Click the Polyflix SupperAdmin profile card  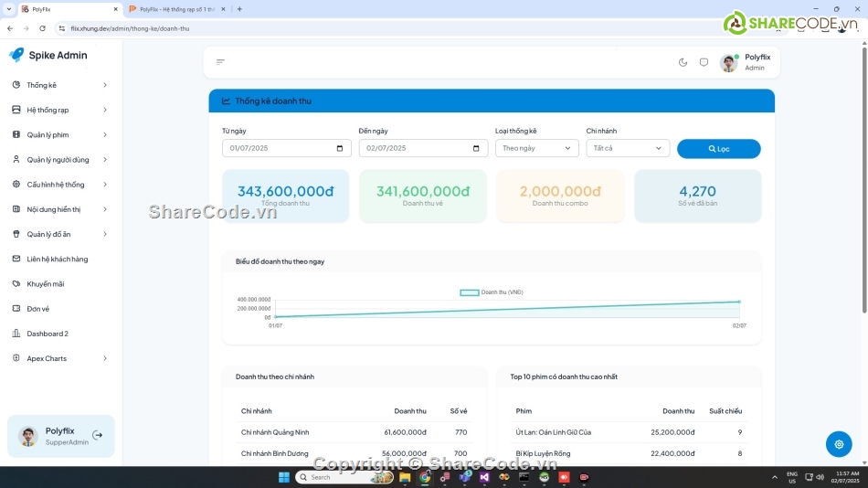tap(61, 436)
